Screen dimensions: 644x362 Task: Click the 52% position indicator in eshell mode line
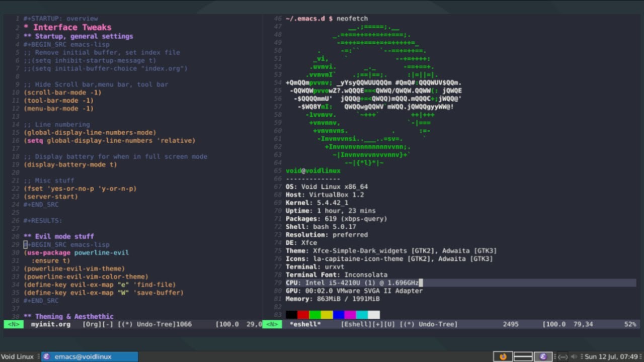coord(630,324)
